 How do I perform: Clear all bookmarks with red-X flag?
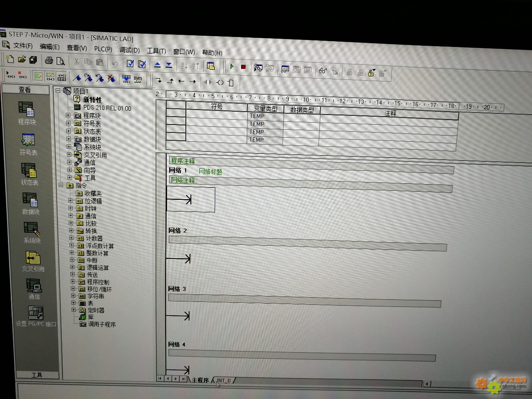[x=111, y=78]
